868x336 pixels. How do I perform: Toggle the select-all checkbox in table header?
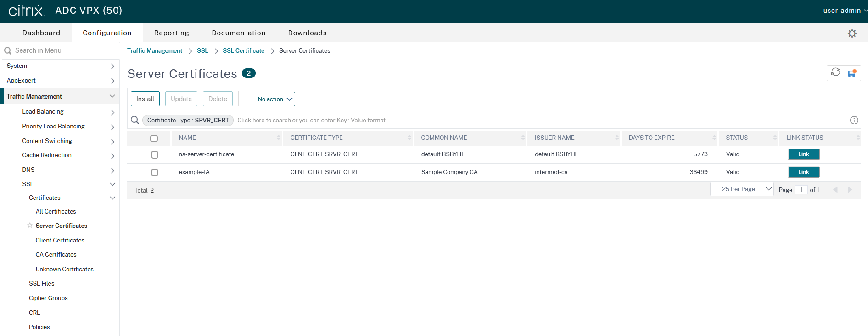coord(154,138)
